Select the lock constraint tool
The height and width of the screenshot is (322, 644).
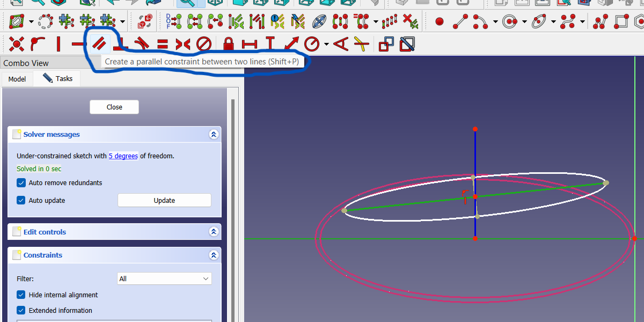coord(228,44)
